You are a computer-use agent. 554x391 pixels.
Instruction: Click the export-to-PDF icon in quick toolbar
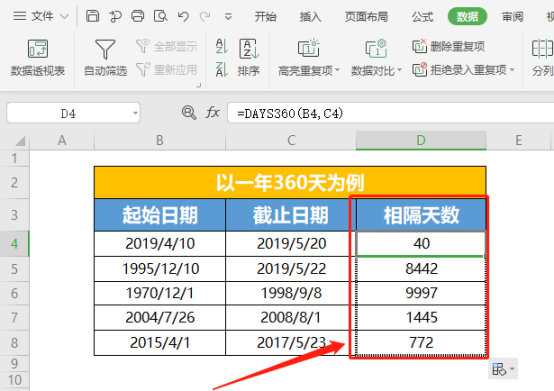tap(115, 16)
